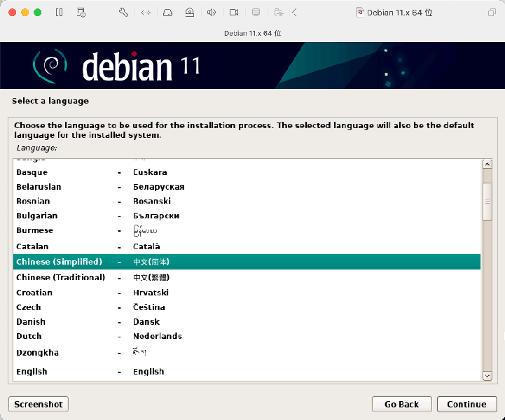Select Bosnian language row
This screenshot has width=505, height=420.
[x=247, y=201]
